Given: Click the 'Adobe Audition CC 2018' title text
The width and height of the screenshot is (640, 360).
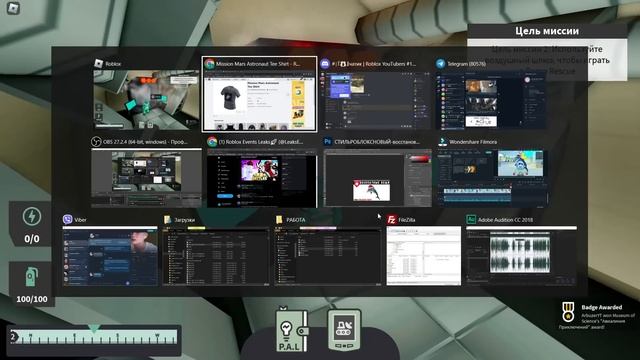Looking at the screenshot, I should click(x=505, y=220).
